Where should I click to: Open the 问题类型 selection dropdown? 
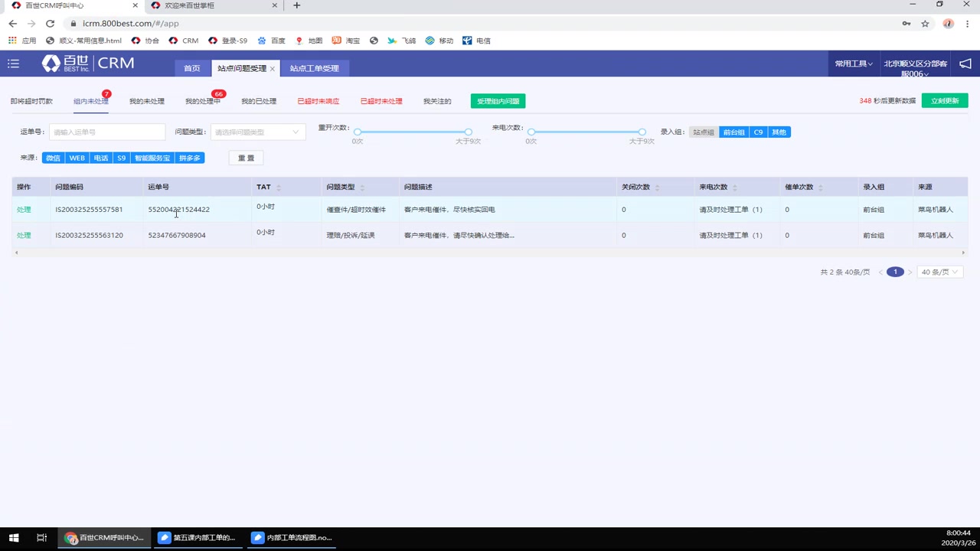258,132
